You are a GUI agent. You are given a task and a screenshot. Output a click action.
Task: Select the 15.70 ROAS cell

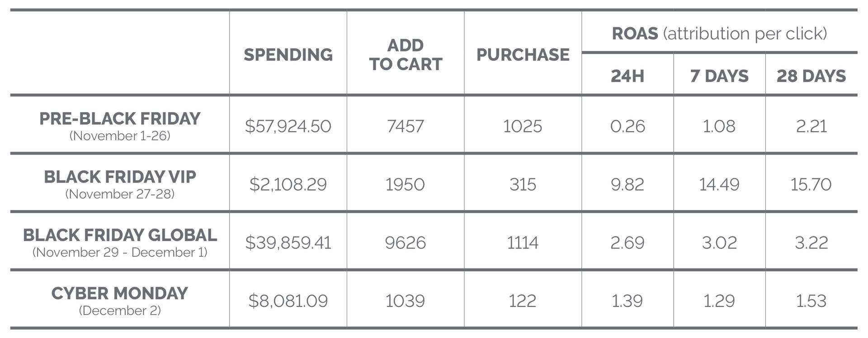(811, 184)
